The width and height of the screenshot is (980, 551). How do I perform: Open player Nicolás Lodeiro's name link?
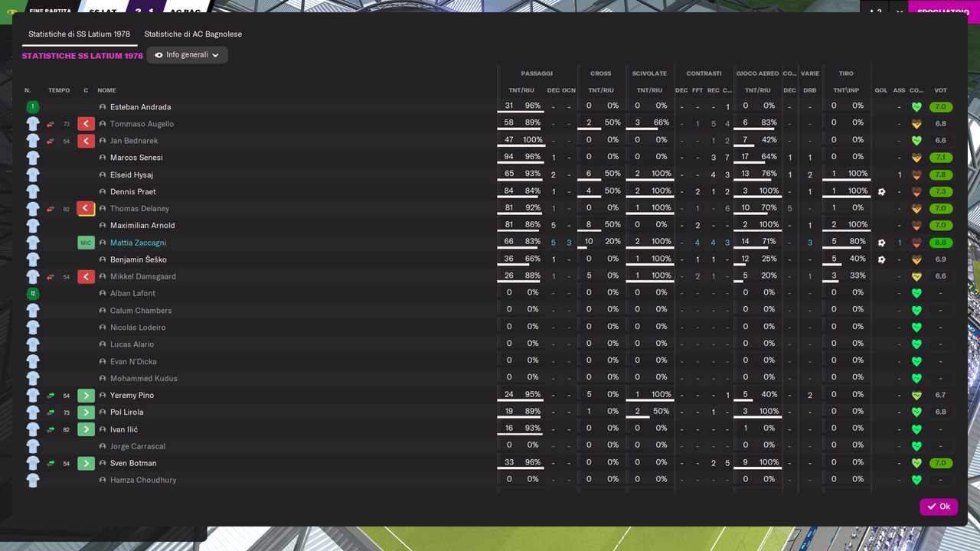point(138,328)
